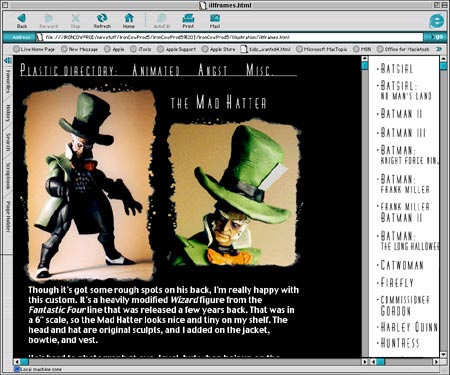
Task: Click the Apple Store favorites bookmark
Action: (x=219, y=49)
